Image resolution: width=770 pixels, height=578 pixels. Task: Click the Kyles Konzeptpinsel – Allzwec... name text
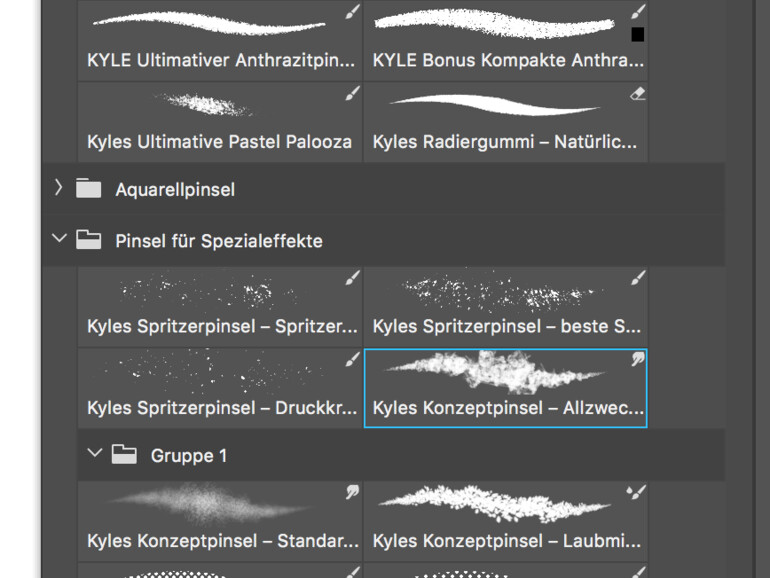508,408
